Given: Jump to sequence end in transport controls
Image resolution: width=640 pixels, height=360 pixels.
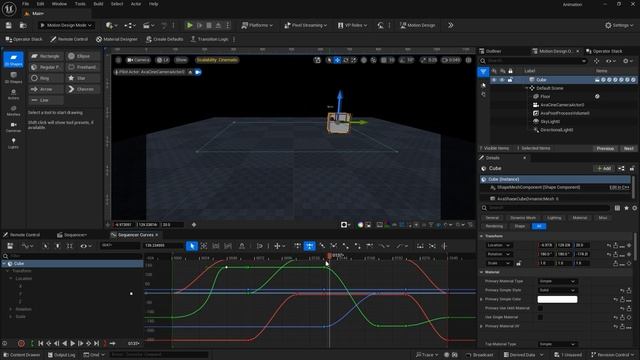Looking at the screenshot, I should pos(96,344).
